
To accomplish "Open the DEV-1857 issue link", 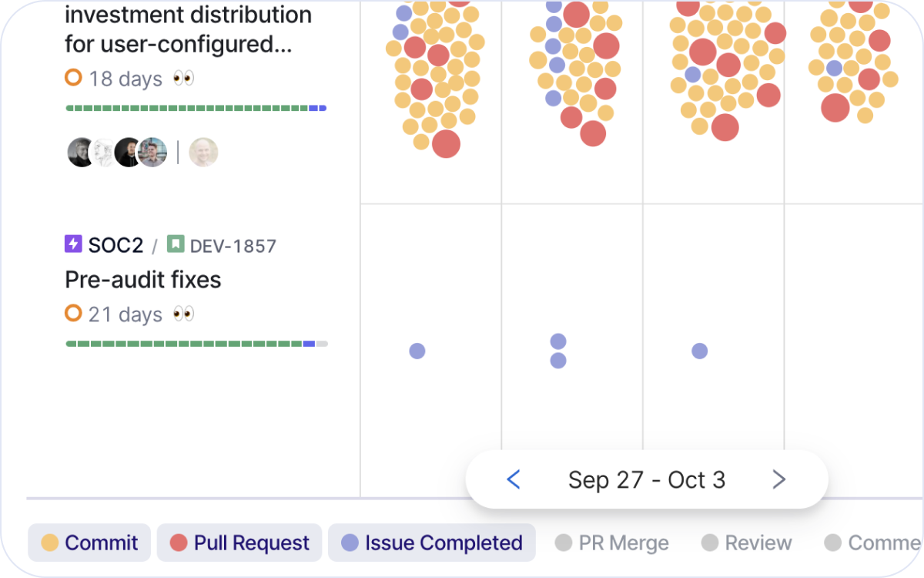I will click(x=233, y=246).
